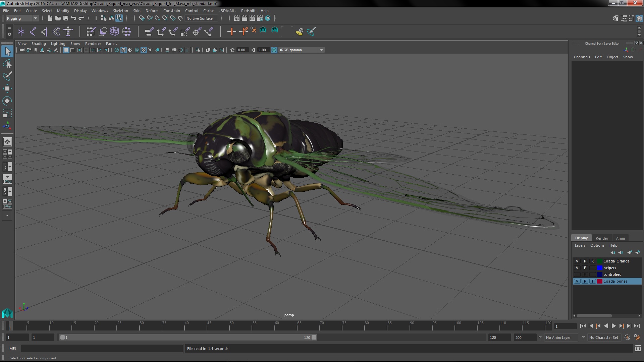The width and height of the screenshot is (644, 362).
Task: Toggle the R display type on Cicada_Orange layer
Action: click(592, 261)
